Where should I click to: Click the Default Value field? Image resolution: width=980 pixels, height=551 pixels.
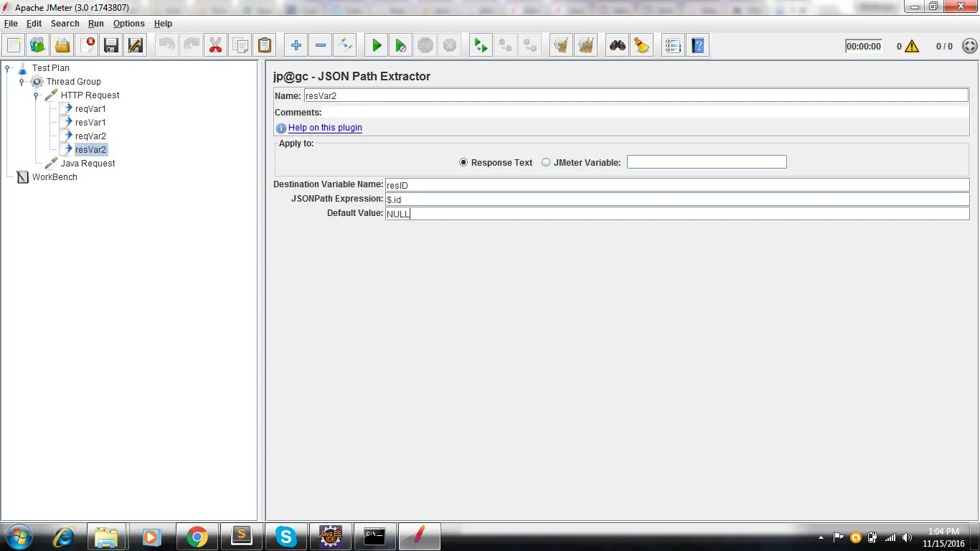click(x=677, y=214)
